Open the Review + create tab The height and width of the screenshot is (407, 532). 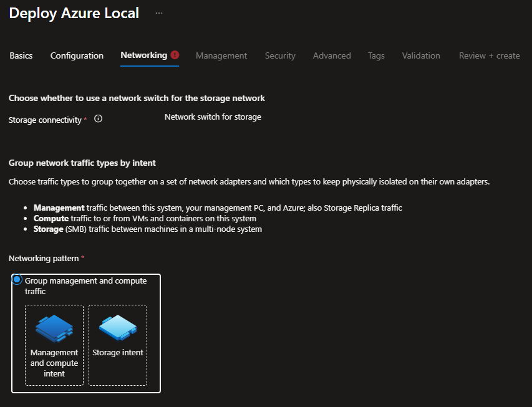489,55
